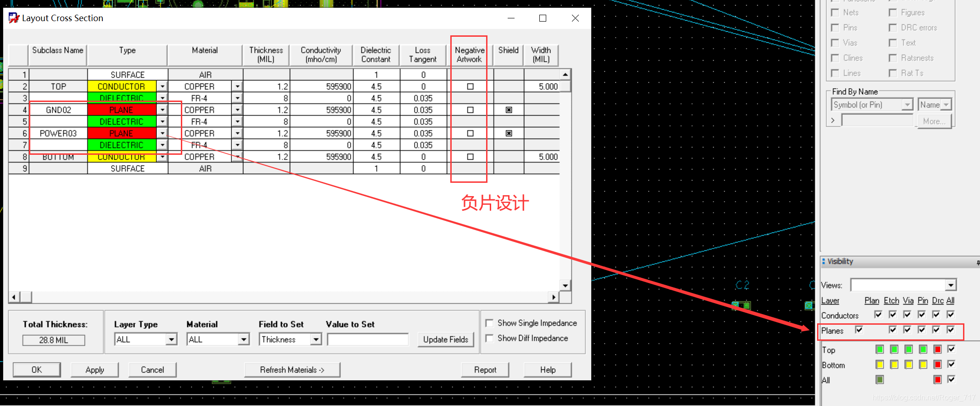This screenshot has height=406, width=980.
Task: Click the layer table scroll-up arrow
Action: coord(565,74)
